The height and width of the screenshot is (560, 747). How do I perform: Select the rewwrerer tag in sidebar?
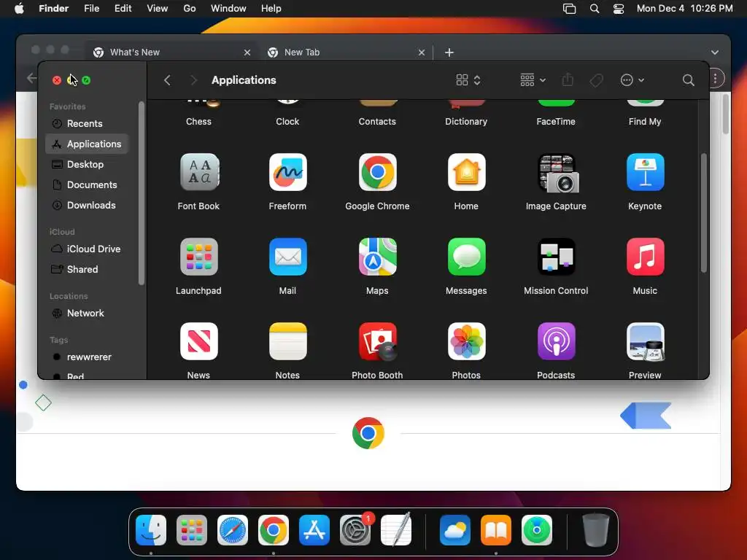click(x=87, y=357)
